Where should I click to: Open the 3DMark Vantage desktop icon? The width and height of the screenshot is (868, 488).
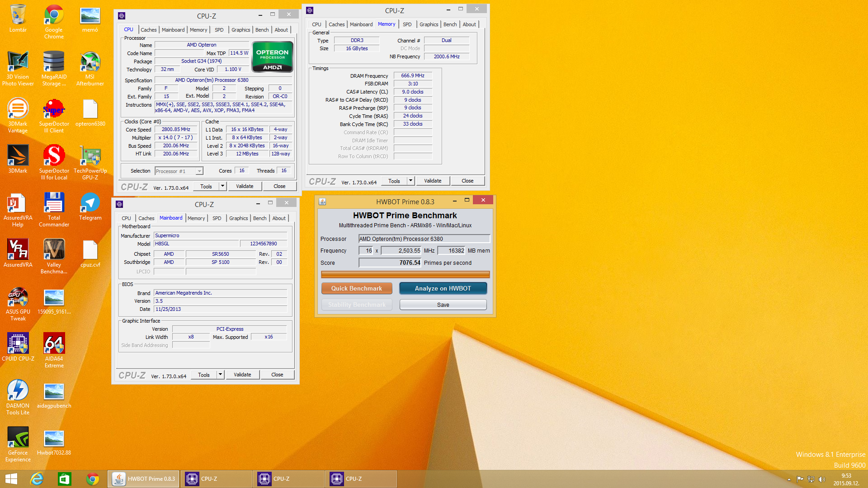pos(18,116)
